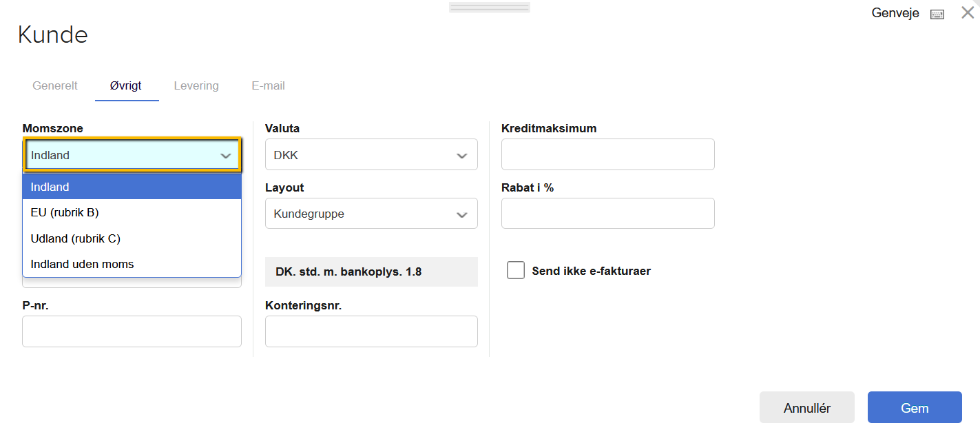
Task: Pick the highlighted Indland option
Action: pyautogui.click(x=48, y=186)
